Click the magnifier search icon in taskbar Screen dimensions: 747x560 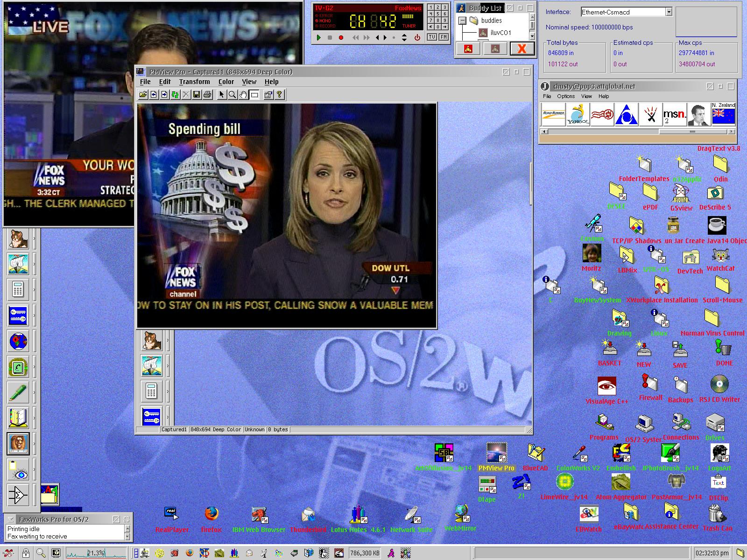point(41,553)
